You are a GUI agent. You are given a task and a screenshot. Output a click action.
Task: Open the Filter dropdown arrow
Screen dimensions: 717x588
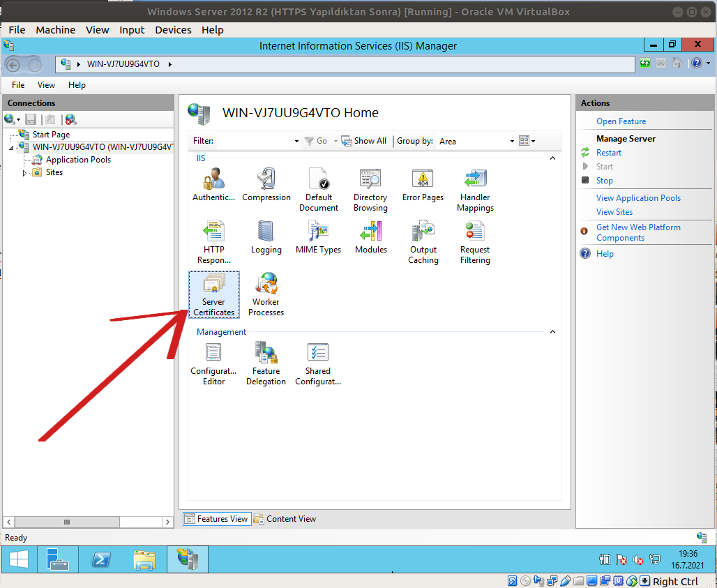click(x=296, y=142)
